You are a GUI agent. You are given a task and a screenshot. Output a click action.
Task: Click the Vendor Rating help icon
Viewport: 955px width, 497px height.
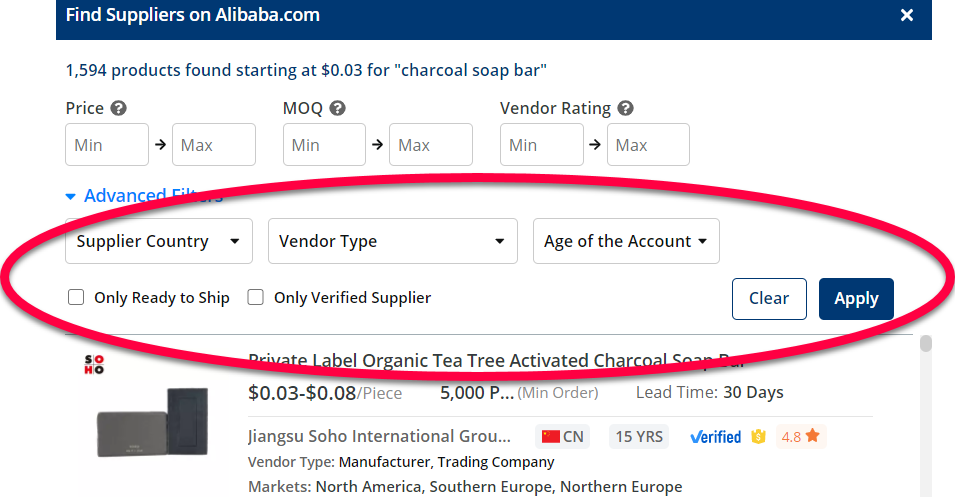coord(626,108)
